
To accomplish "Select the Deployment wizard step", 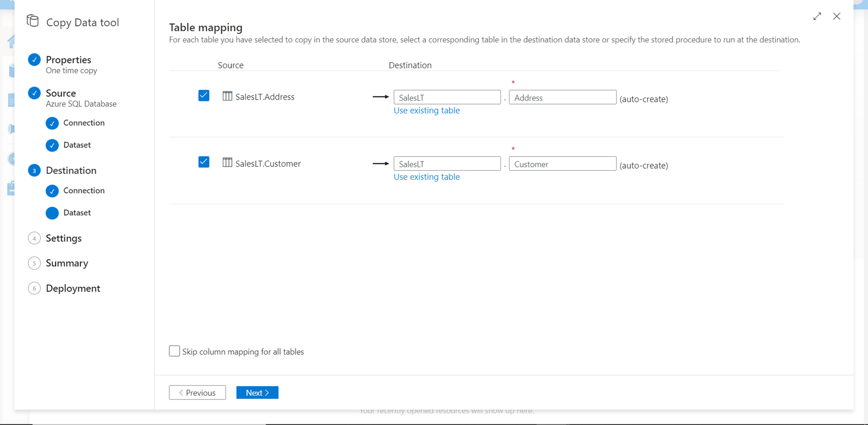I will tap(73, 288).
